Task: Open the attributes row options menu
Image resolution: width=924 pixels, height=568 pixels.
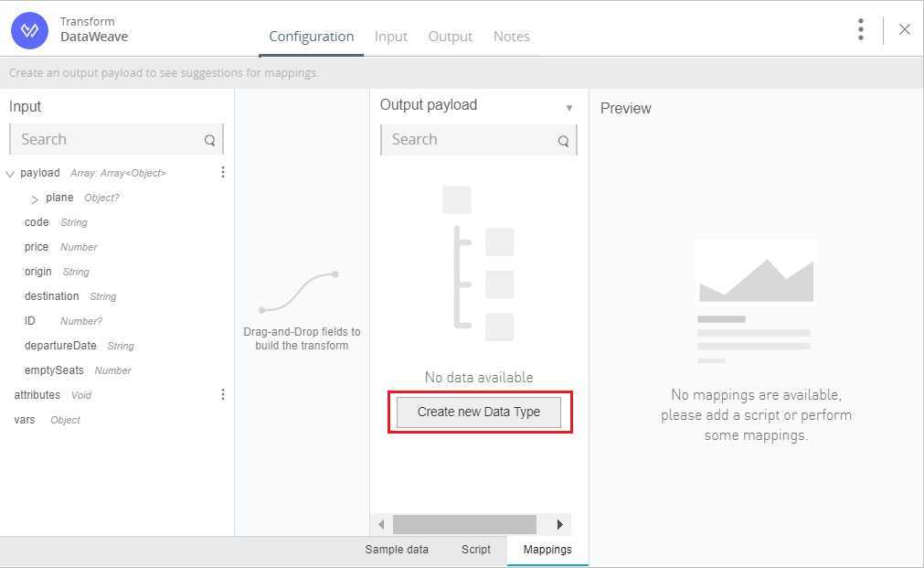Action: (x=223, y=394)
